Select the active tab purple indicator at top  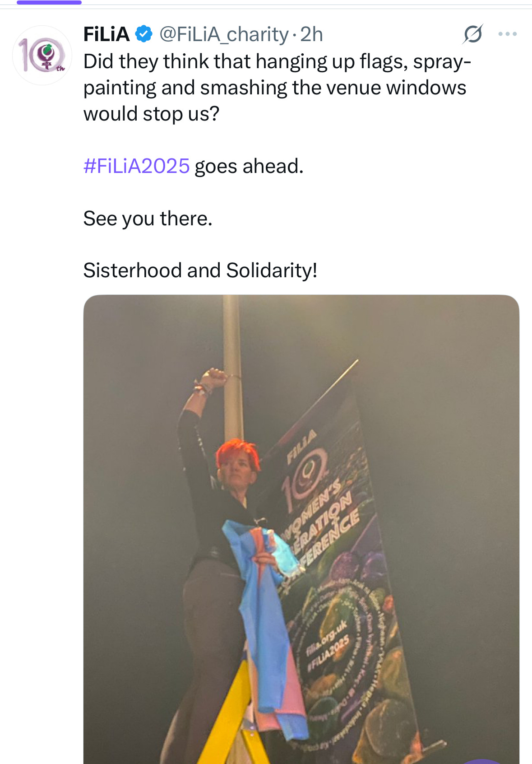coord(49,2)
